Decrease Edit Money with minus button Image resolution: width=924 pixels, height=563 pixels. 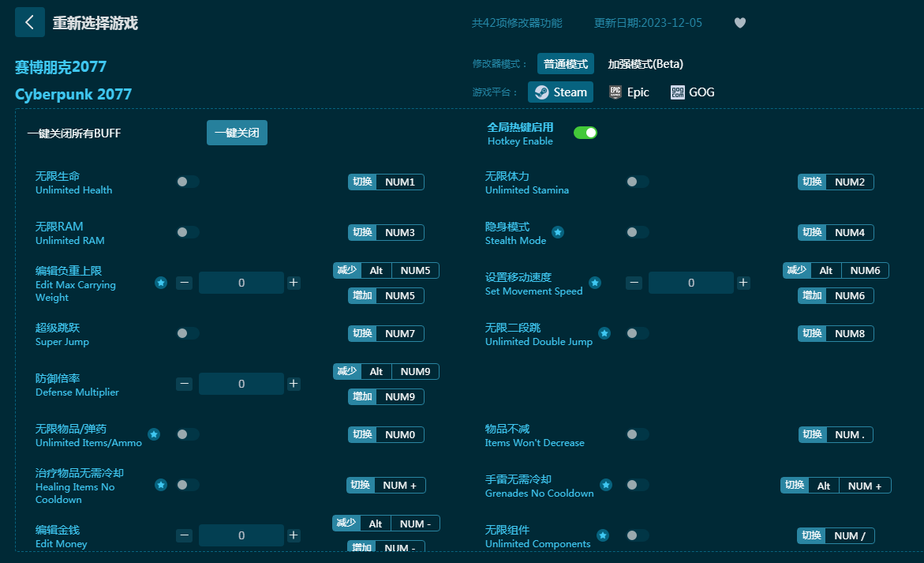click(x=185, y=535)
